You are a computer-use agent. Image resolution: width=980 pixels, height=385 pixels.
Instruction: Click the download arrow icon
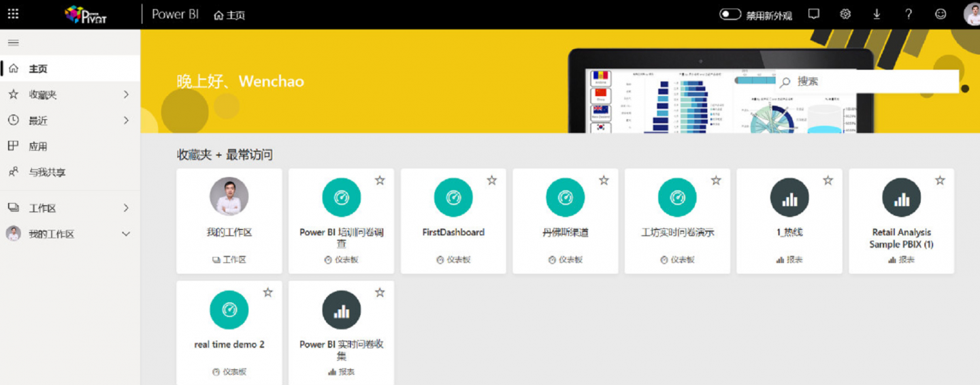(x=877, y=14)
